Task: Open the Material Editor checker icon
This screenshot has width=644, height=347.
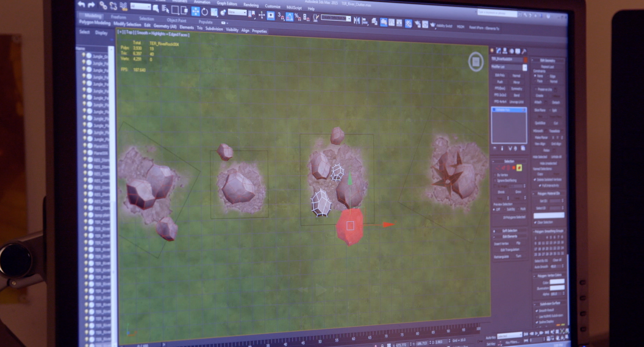Action: (x=408, y=23)
